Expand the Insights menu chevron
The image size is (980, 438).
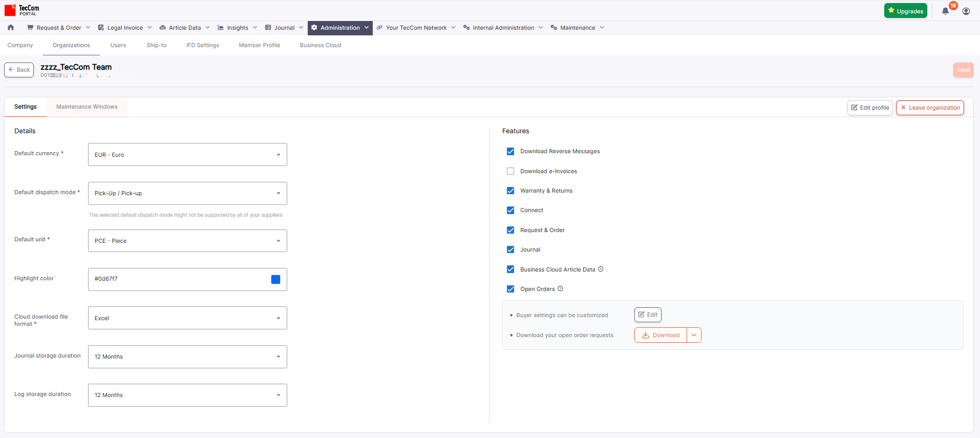coord(255,28)
